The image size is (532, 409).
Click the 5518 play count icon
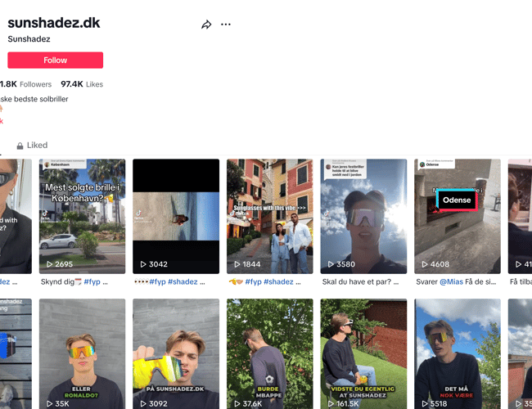tap(425, 403)
